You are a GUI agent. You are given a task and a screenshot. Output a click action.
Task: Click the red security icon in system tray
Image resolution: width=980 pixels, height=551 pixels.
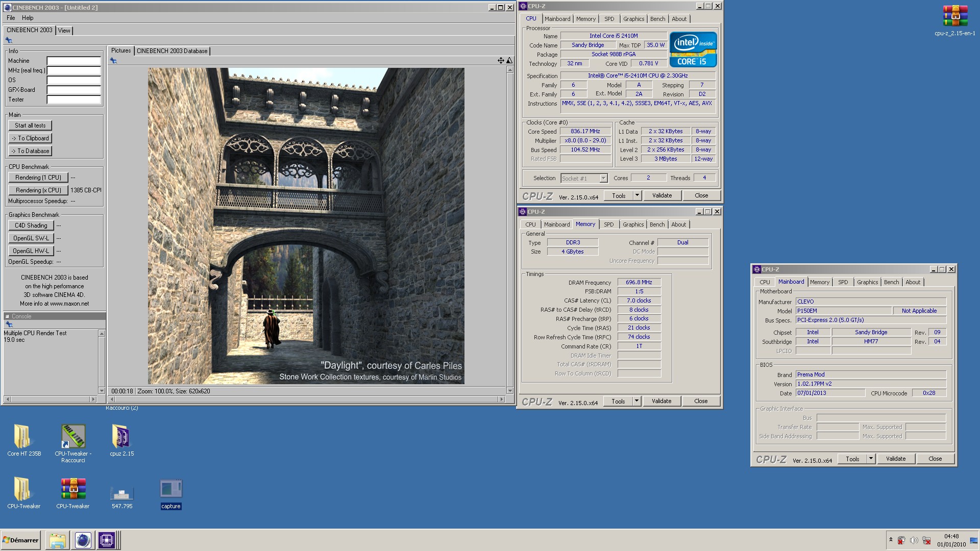[901, 540]
